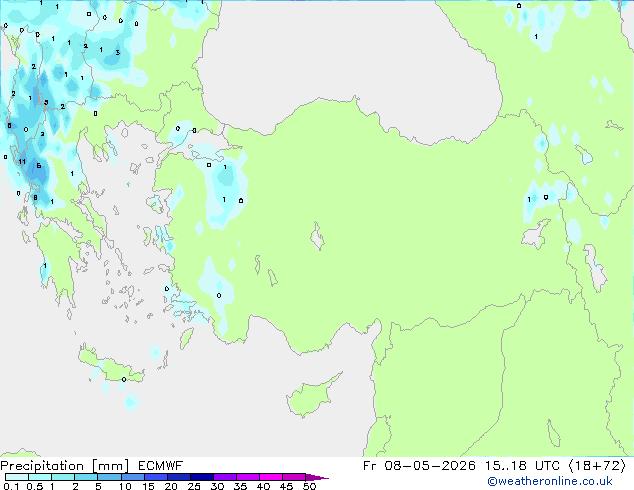Click the 'Fr' weekday label
The image size is (634, 490).
pyautogui.click(x=370, y=466)
